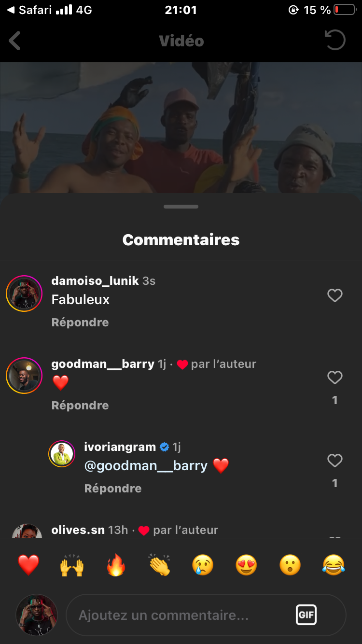Image resolution: width=362 pixels, height=644 pixels.
Task: Insert red heart quick emoji reaction
Action: click(28, 564)
